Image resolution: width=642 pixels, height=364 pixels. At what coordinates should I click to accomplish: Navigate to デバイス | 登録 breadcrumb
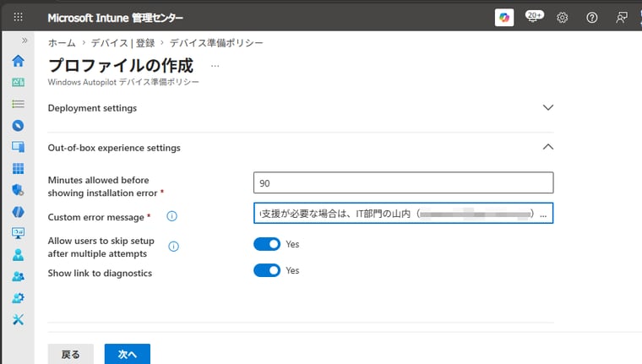[122, 42]
